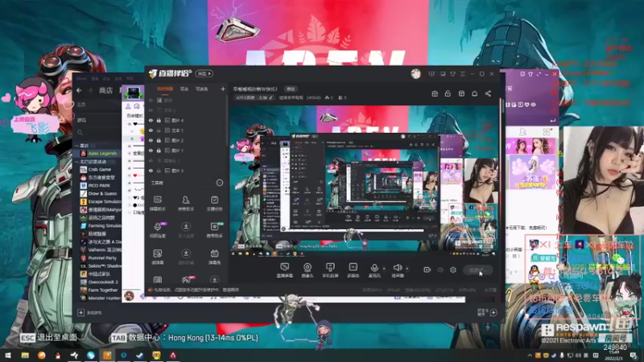
Task: Click the streamer avatar in title bar
Action: tap(415, 74)
